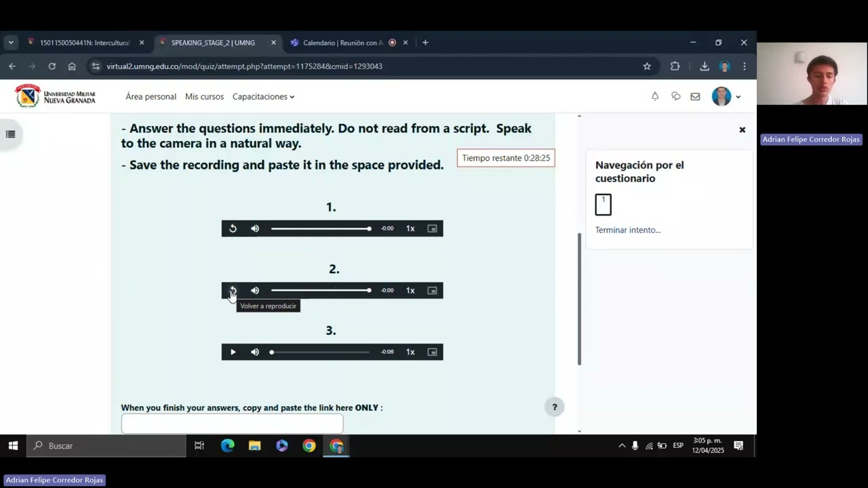
Task: Open a new browser tab
Action: 425,43
